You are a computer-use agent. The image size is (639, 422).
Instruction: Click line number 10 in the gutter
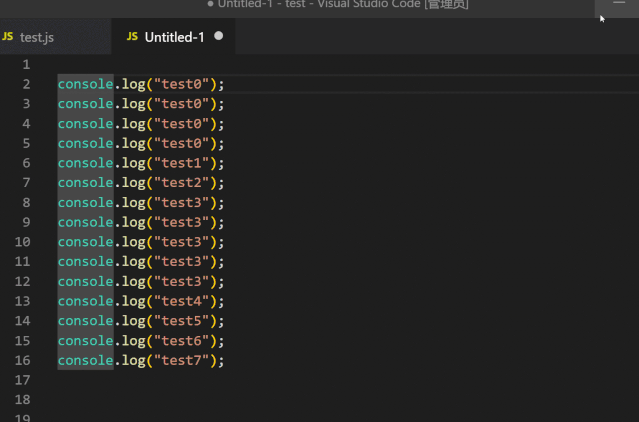point(23,242)
